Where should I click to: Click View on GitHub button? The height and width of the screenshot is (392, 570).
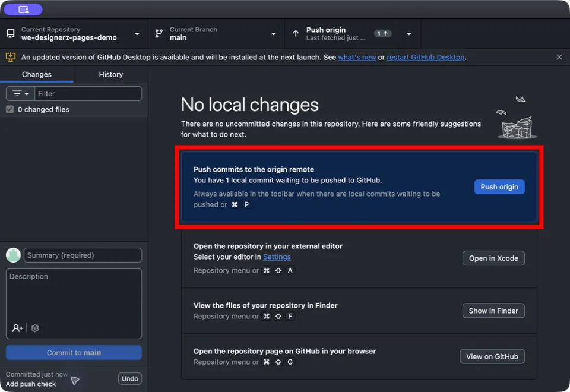click(492, 356)
